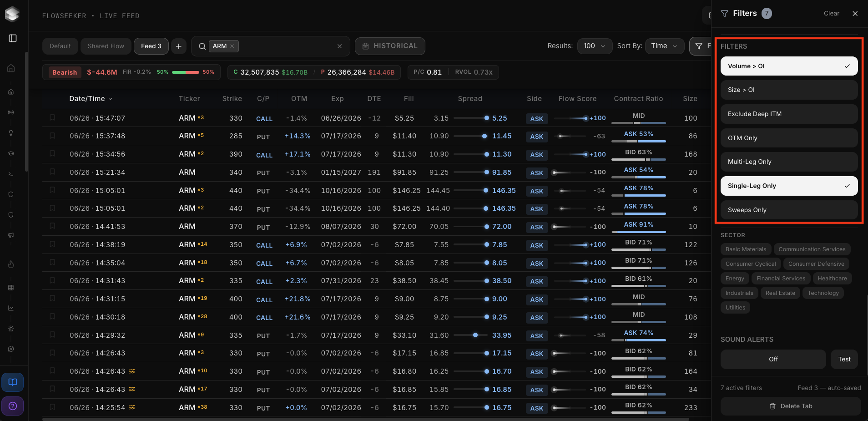Bookmark the 14:41:53 ARM 370 PUT row
Image resolution: width=868 pixels, height=421 pixels.
[52, 226]
